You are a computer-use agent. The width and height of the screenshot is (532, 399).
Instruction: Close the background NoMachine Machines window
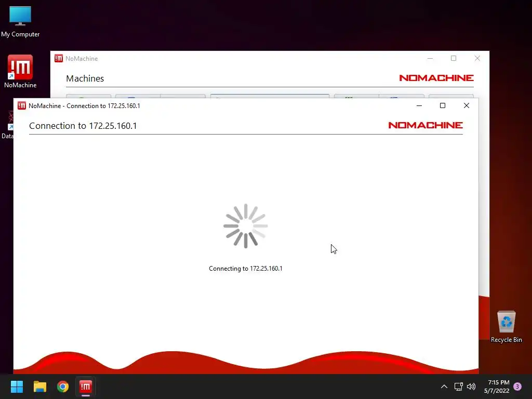coord(477,58)
